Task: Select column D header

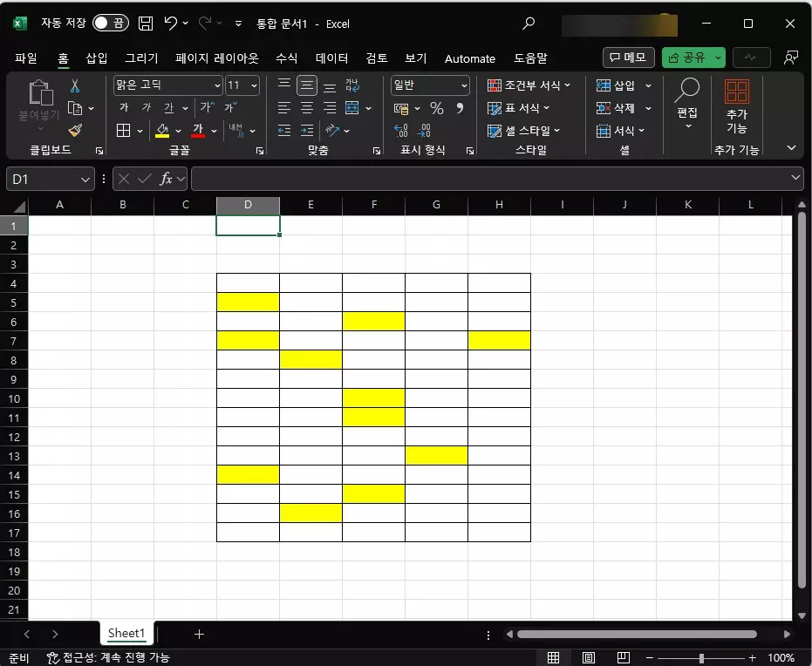Action: [248, 205]
